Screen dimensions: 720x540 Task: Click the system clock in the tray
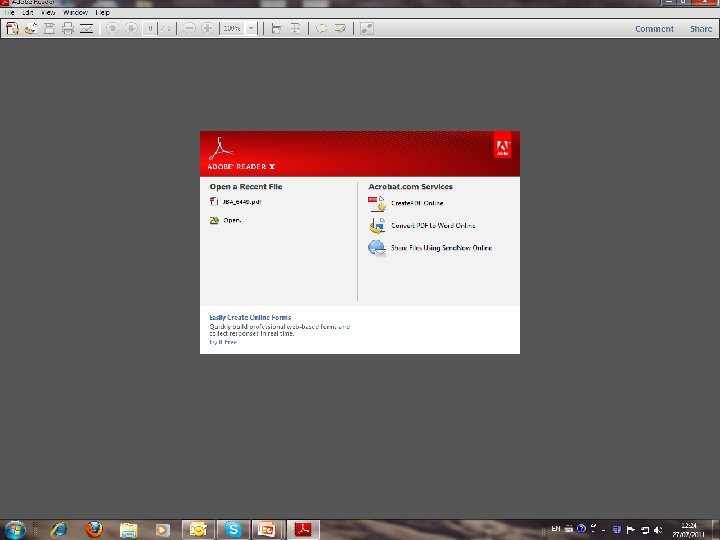(x=689, y=530)
